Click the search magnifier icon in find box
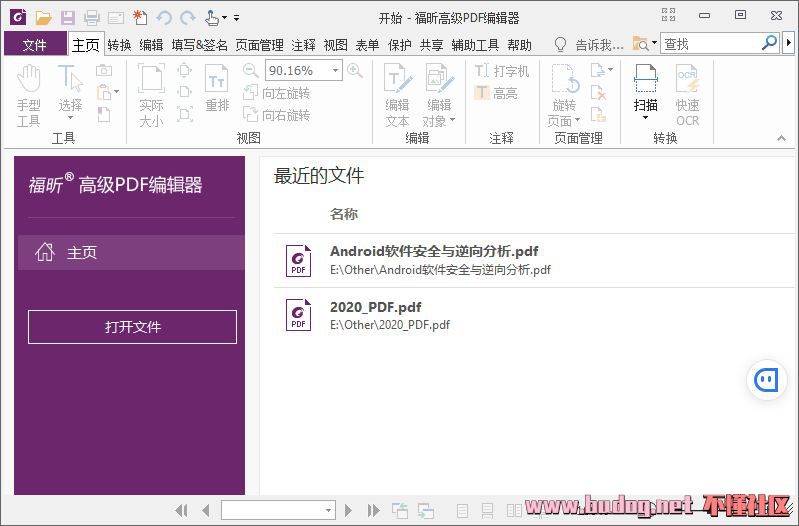 [769, 43]
